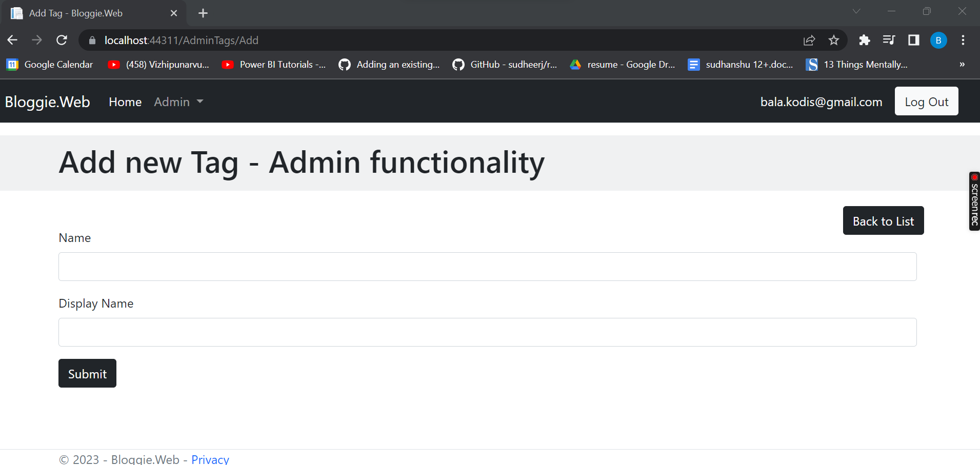This screenshot has width=980, height=465.
Task: Show hidden bookmarks via the overflow chevron
Action: point(963,64)
